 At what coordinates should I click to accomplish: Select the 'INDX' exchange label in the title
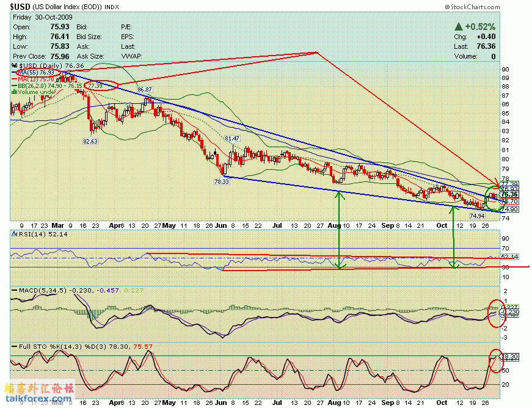point(112,7)
